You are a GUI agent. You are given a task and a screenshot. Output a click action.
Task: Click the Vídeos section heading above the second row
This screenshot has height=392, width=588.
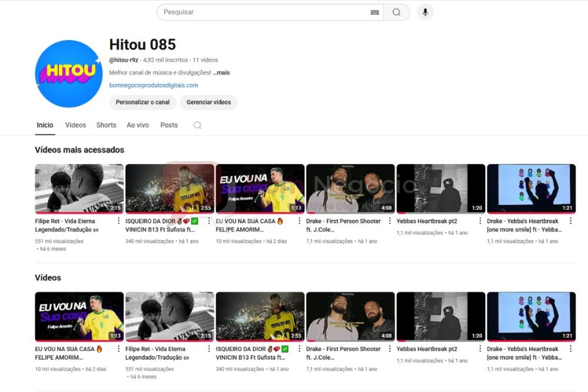(x=48, y=278)
